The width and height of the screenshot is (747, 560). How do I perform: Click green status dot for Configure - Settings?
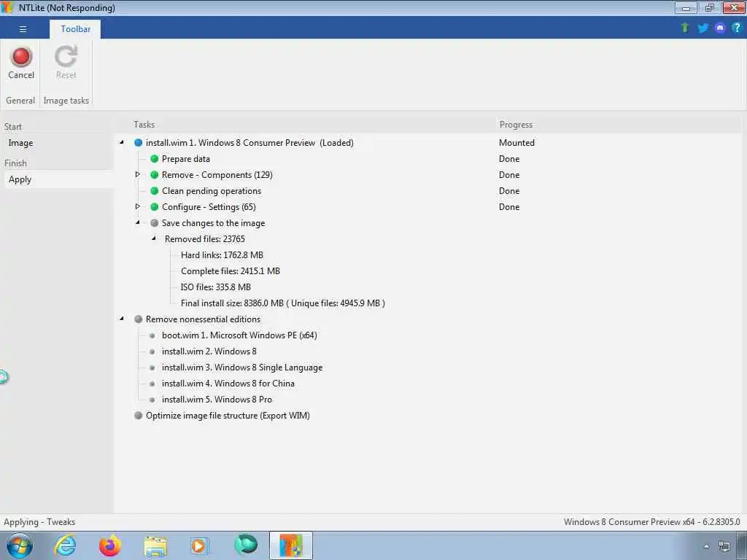point(155,206)
